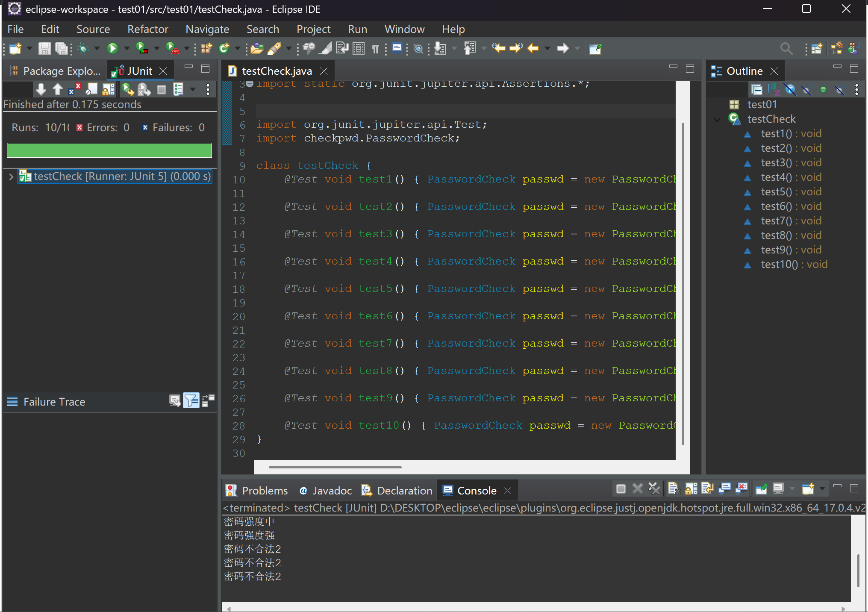The image size is (868, 612).
Task: Toggle Show Whitespace Characters pilcrow icon
Action: (375, 49)
